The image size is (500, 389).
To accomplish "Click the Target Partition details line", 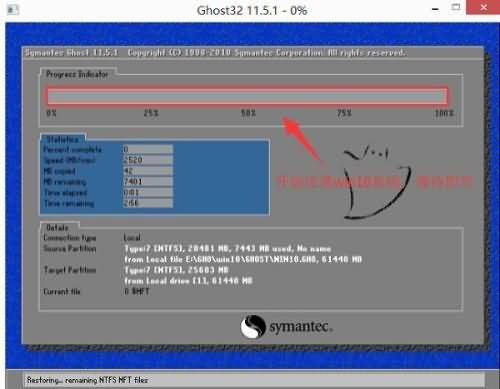I will click(176, 270).
